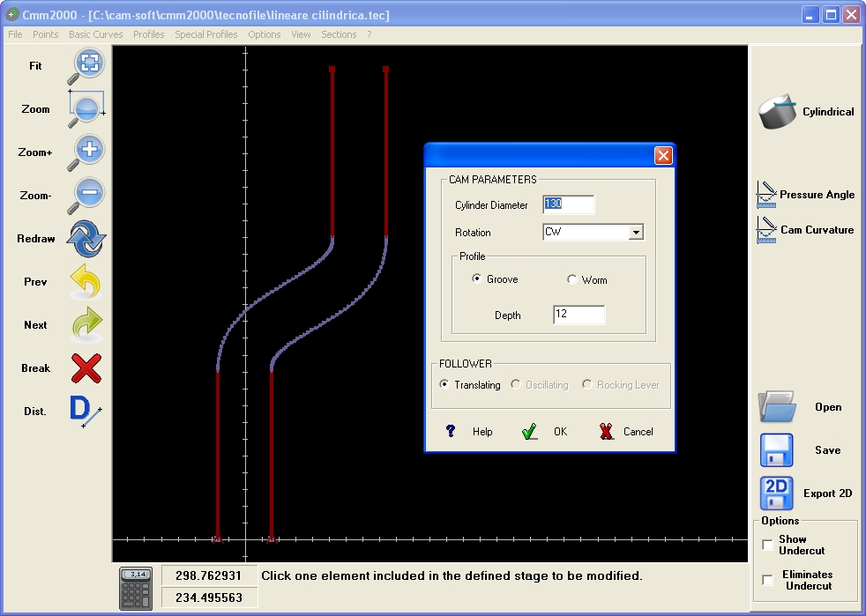The width and height of the screenshot is (866, 616).
Task: Tick the Eliminates Undercut checkbox
Action: 767,580
